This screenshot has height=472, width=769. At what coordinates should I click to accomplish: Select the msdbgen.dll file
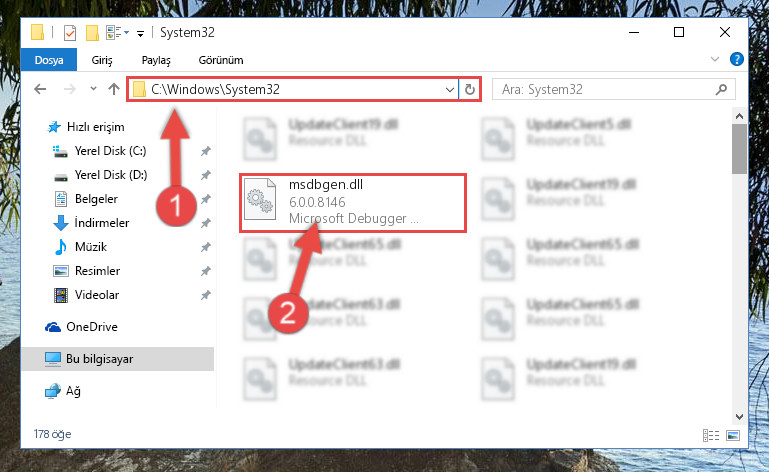(353, 203)
